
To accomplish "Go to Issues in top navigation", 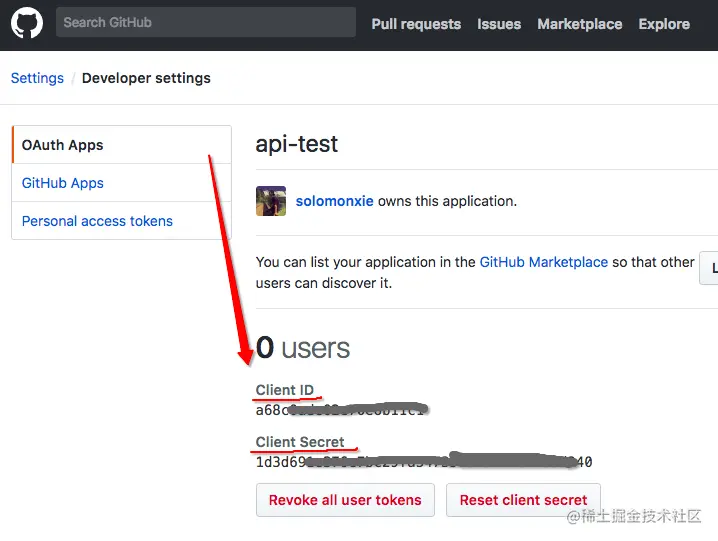I will pos(499,24).
